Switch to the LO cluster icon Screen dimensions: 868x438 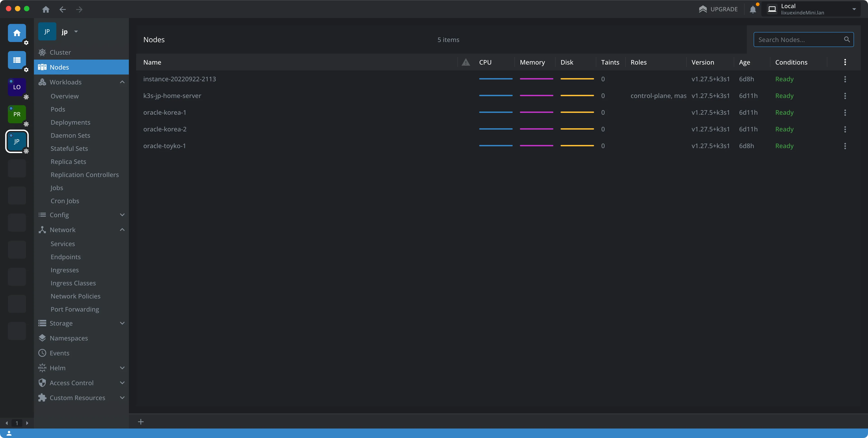click(17, 87)
